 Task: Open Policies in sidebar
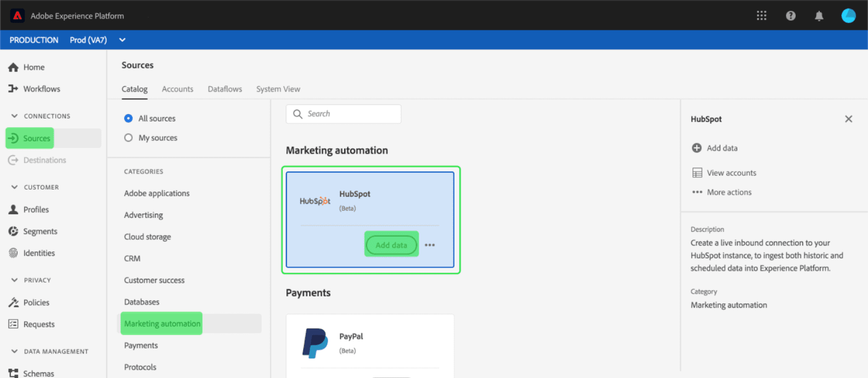point(36,302)
